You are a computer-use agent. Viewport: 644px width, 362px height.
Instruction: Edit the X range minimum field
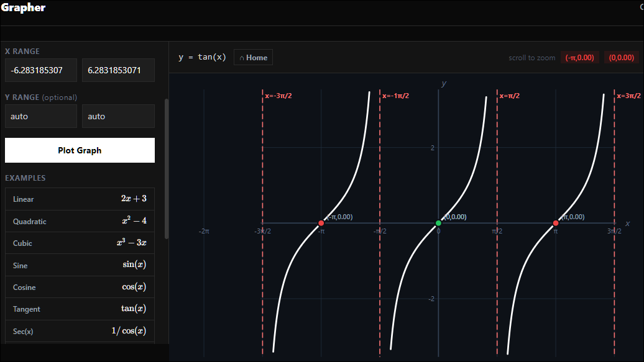pyautogui.click(x=41, y=70)
